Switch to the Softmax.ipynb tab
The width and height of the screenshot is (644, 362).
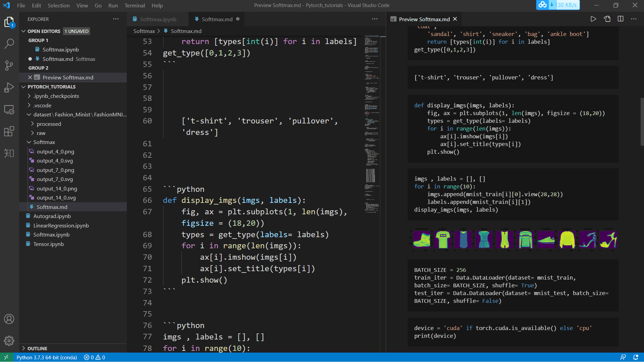pyautogui.click(x=158, y=19)
